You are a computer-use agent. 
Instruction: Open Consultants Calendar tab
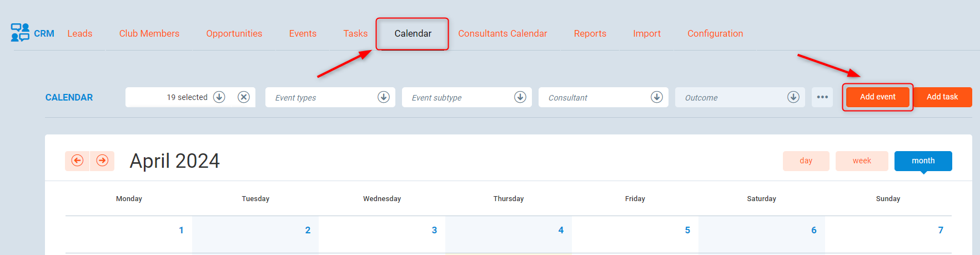[x=502, y=34]
